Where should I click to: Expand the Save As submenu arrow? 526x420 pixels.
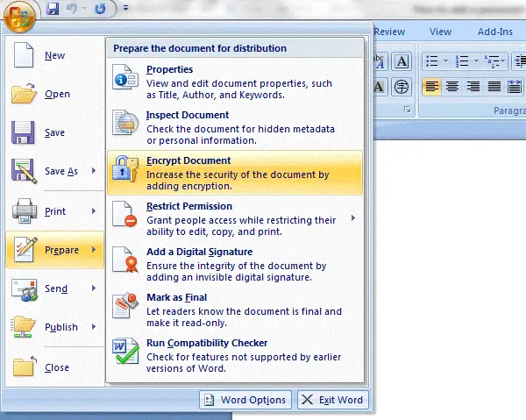pos(94,171)
